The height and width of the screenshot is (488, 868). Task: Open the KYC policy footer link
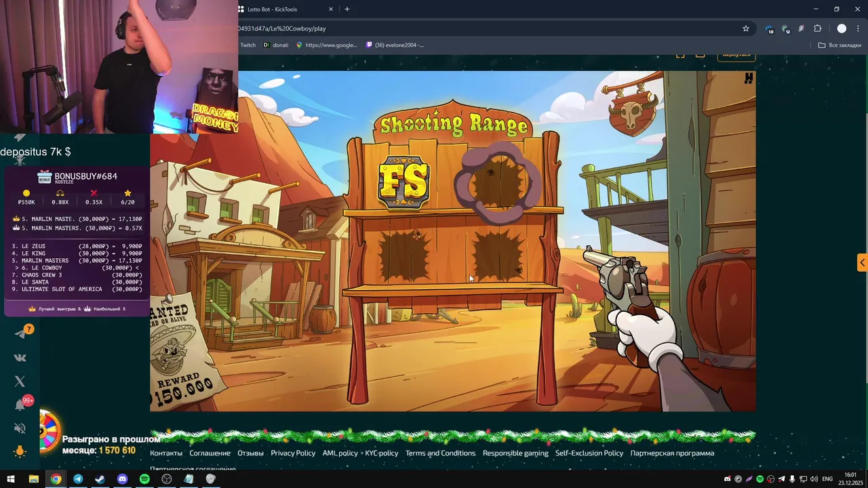(382, 453)
